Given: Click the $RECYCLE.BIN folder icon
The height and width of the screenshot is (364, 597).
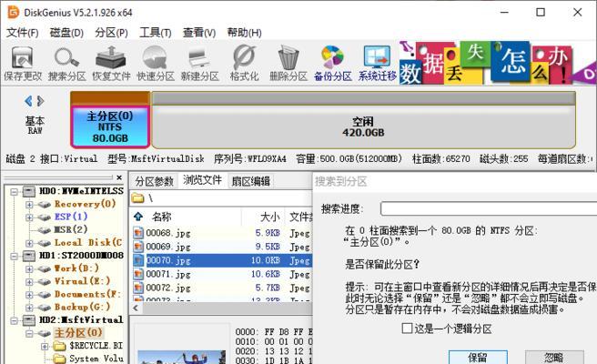Looking at the screenshot, I should [59, 346].
